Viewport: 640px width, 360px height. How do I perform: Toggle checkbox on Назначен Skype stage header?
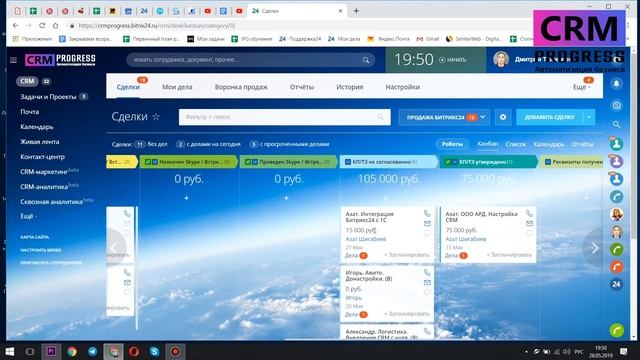point(148,162)
